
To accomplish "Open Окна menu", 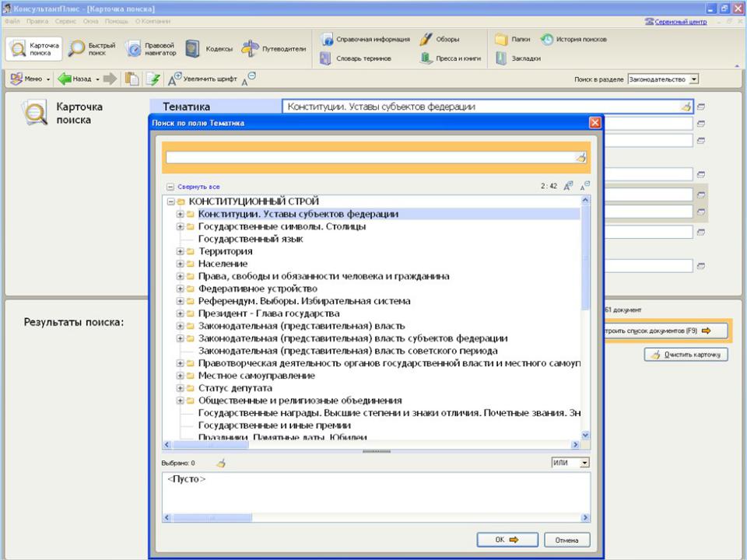I will pyautogui.click(x=90, y=22).
